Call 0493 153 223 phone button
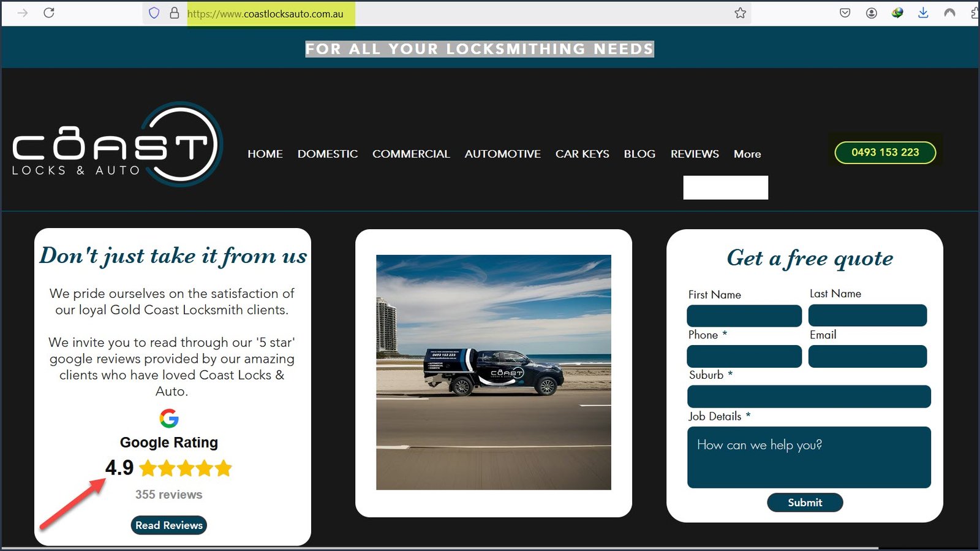Viewport: 980px width, 551px height. coord(885,153)
